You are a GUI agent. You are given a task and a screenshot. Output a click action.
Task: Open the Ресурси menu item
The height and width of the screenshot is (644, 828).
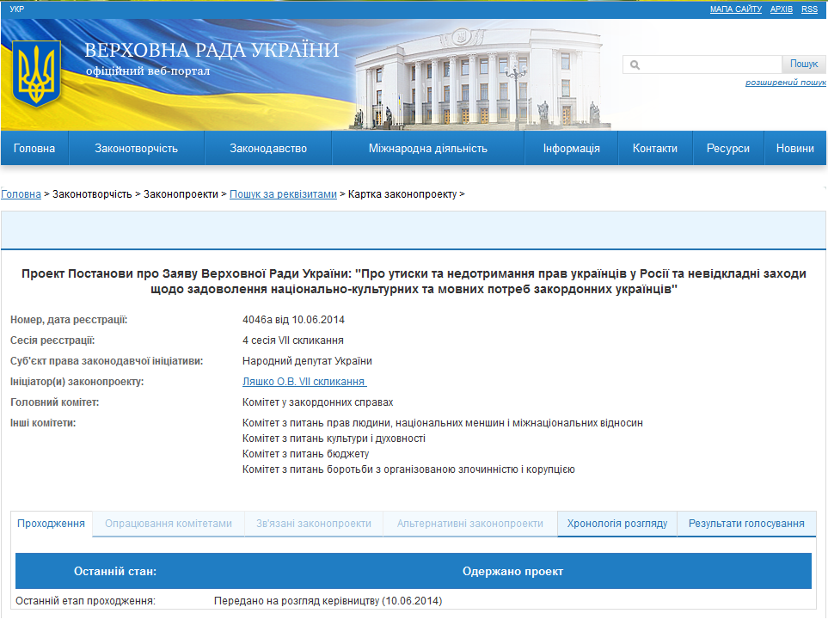tap(728, 149)
